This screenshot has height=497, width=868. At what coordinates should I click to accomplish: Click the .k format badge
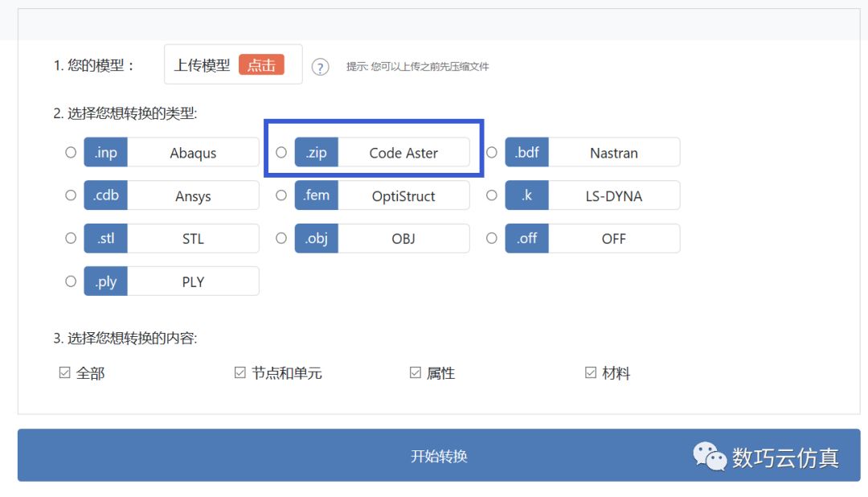point(526,195)
